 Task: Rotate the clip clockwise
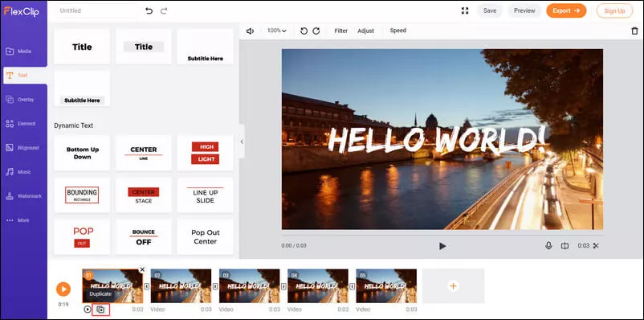click(x=316, y=31)
